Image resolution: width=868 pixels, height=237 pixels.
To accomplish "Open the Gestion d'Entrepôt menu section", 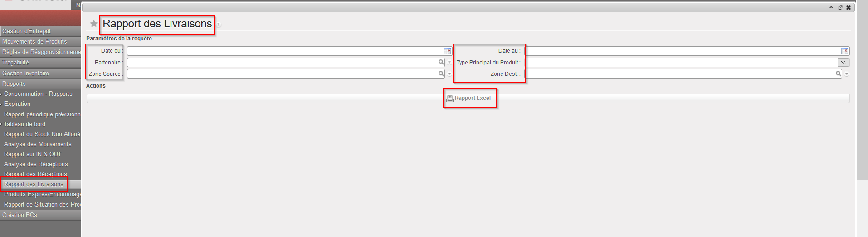I will pyautogui.click(x=40, y=31).
